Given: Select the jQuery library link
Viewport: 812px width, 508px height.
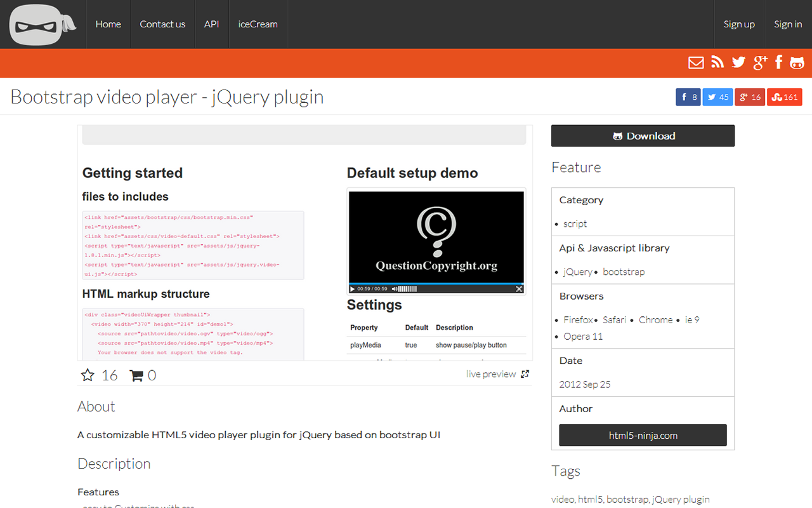Looking at the screenshot, I should point(578,272).
